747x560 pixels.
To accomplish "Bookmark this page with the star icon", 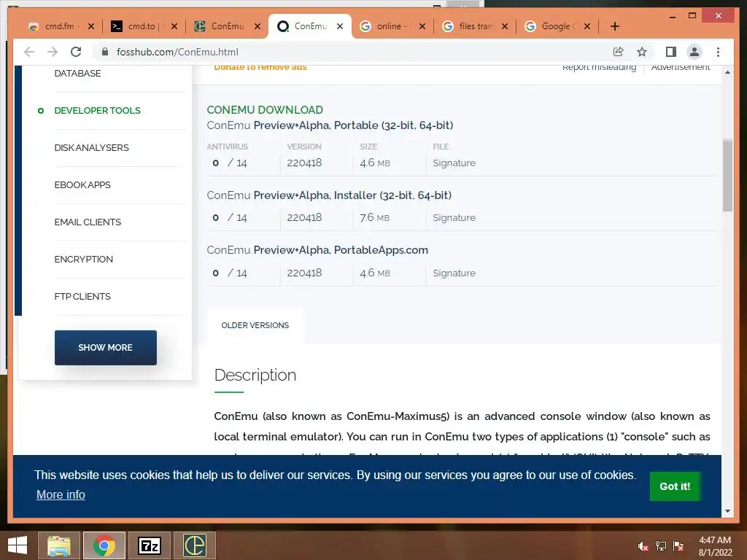I will [642, 52].
